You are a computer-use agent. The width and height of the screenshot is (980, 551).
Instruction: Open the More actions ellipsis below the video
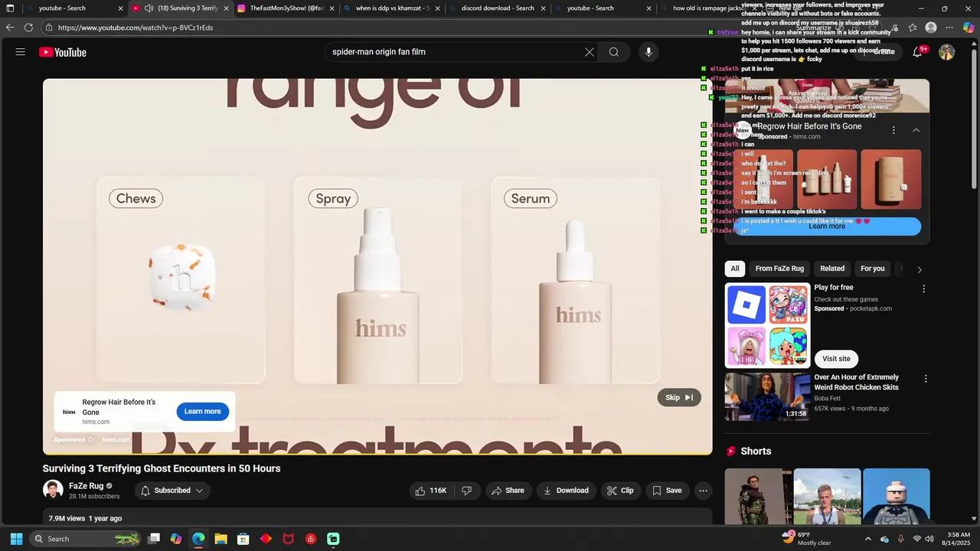[703, 491]
